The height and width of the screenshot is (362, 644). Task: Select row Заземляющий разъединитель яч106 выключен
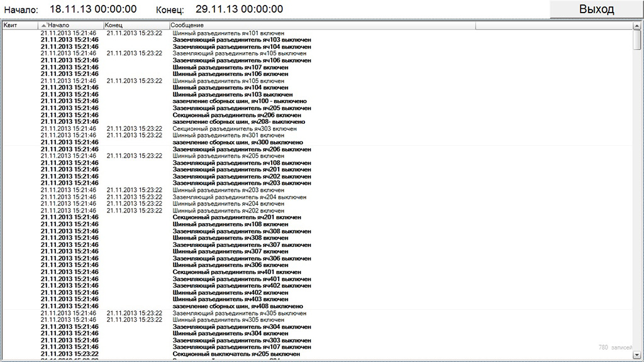(x=317, y=60)
